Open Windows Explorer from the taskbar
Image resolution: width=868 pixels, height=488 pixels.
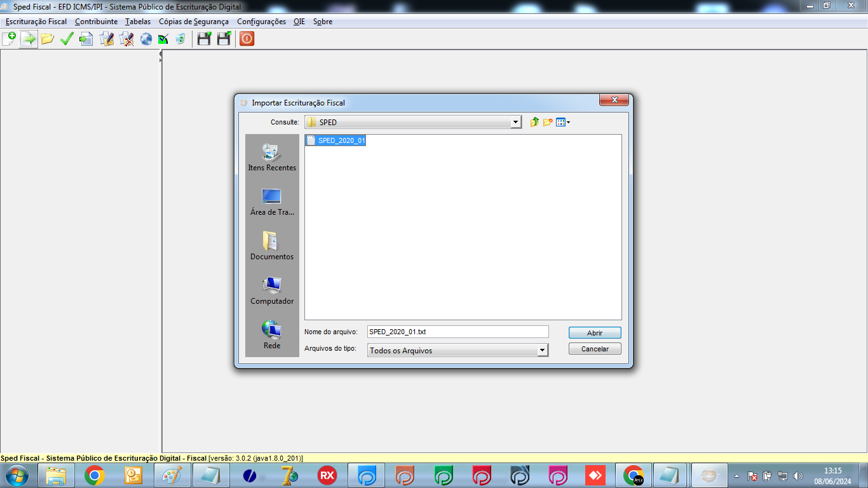click(56, 475)
